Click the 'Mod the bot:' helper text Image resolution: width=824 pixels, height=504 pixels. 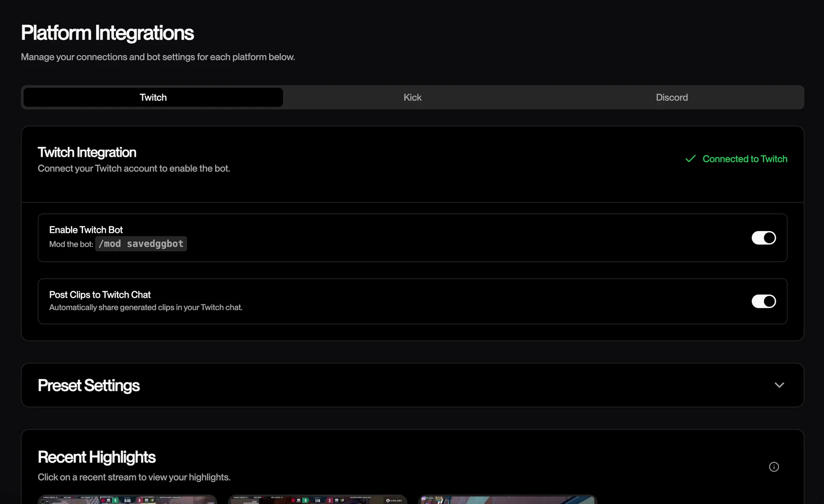pyautogui.click(x=71, y=245)
